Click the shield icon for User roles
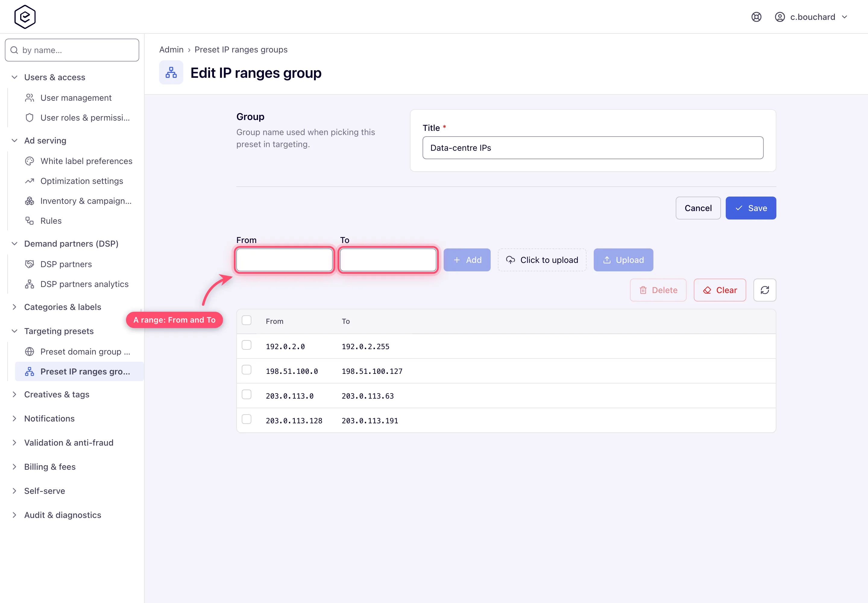This screenshot has height=603, width=868. pyautogui.click(x=30, y=118)
